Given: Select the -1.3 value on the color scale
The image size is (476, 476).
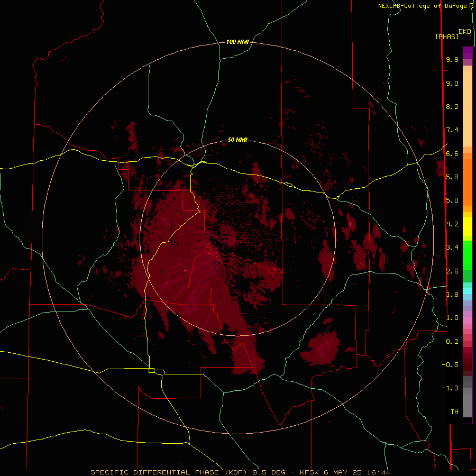Looking at the screenshot, I should click(x=450, y=388).
